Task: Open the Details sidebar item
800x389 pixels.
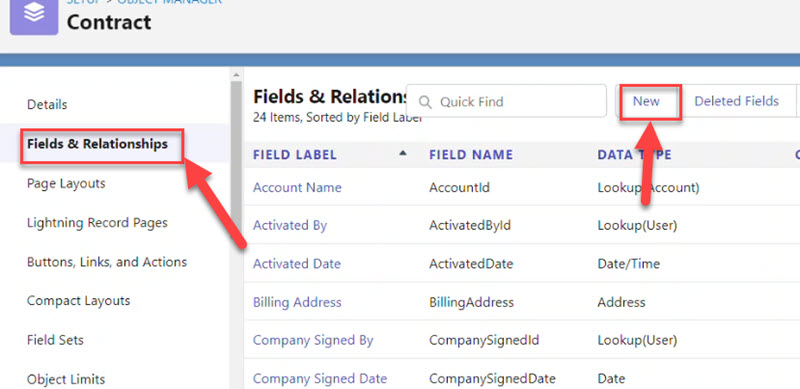Action: 47,105
